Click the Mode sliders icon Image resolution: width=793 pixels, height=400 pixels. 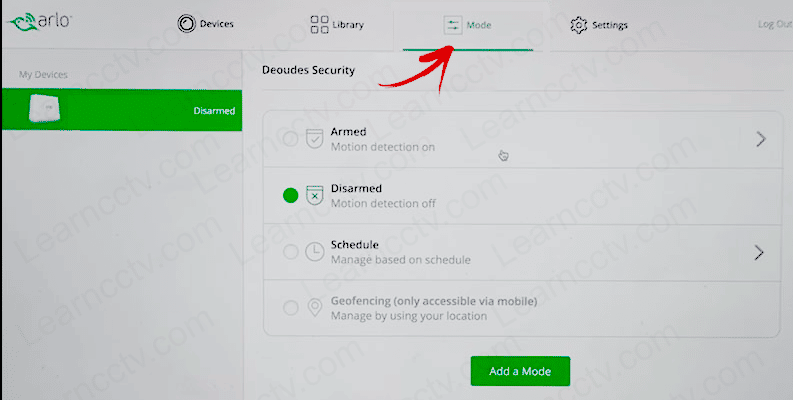453,24
